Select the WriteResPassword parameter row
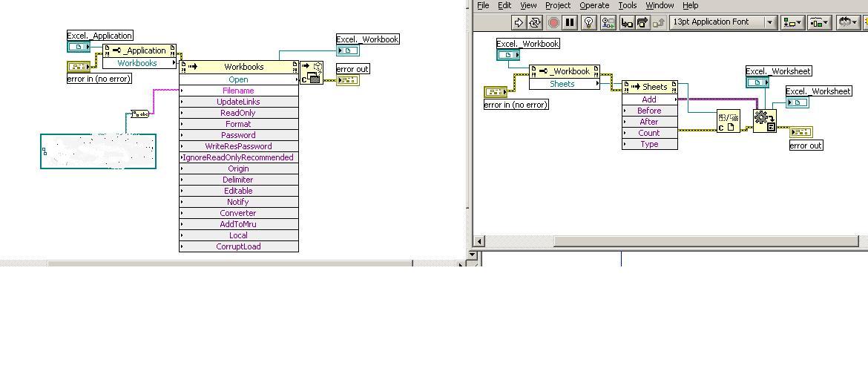Screen dimensions: 868x380 point(239,146)
